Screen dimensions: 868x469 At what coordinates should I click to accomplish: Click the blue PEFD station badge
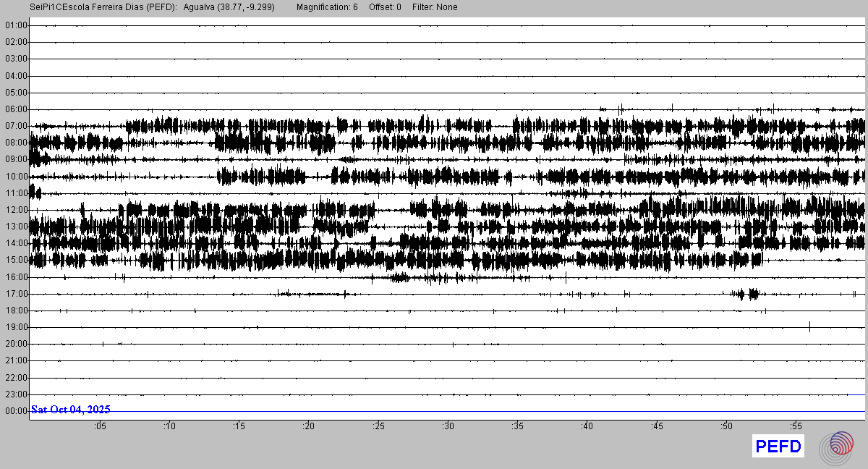[x=778, y=447]
